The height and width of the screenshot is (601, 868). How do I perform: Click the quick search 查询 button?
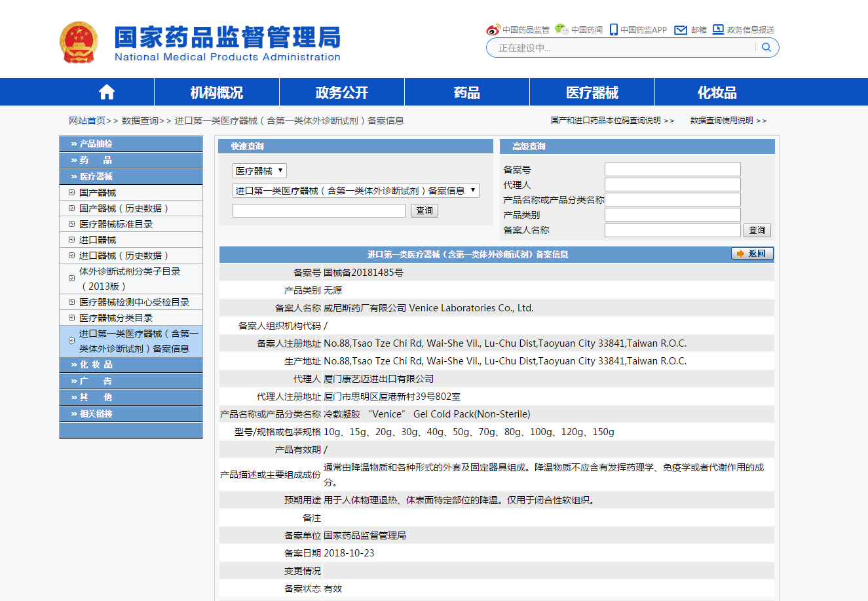[x=425, y=210]
